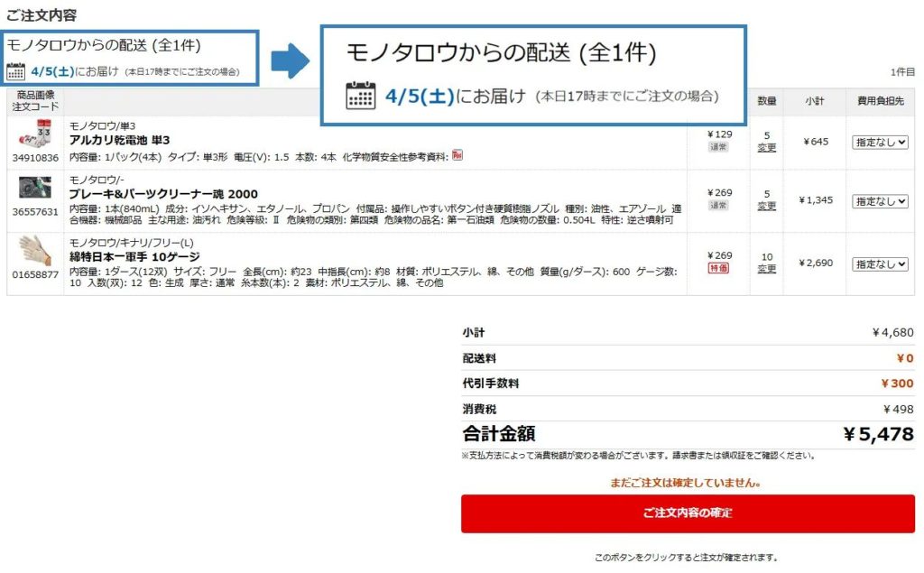Click the blue arrow pointing to the callout
The width and height of the screenshot is (924, 573).
290,60
